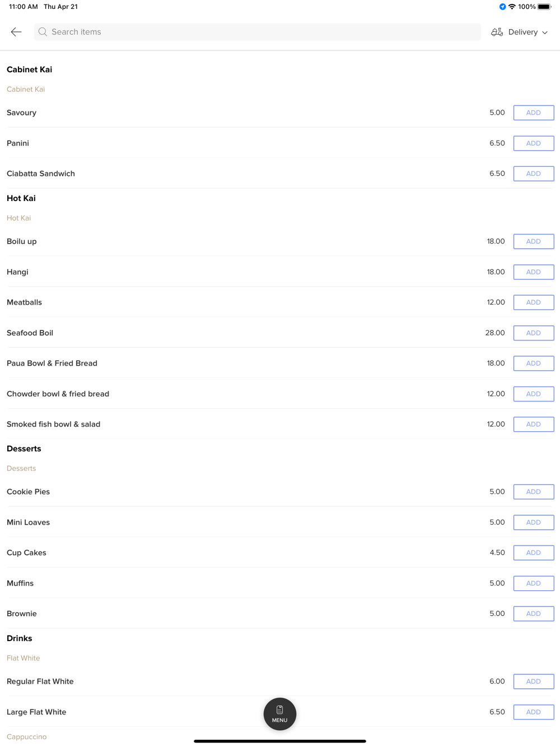Add Seafood Boil to the order
The image size is (560, 747).
[x=534, y=333]
